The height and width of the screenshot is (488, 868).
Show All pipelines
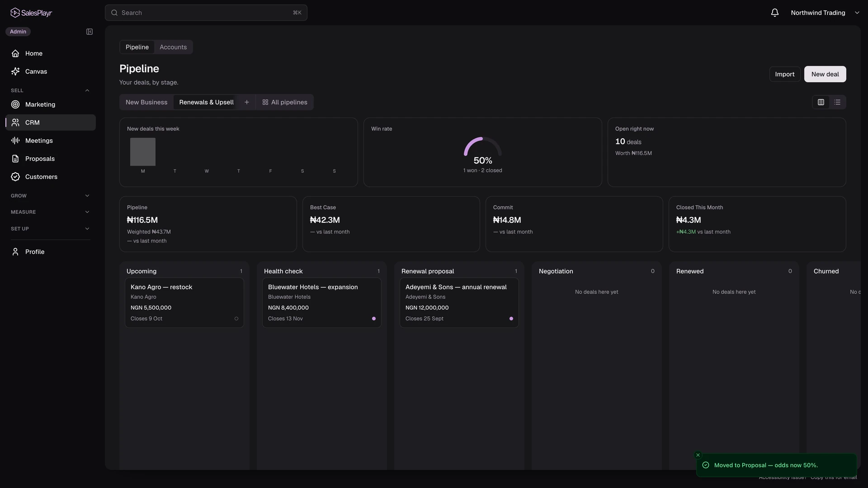tap(285, 102)
